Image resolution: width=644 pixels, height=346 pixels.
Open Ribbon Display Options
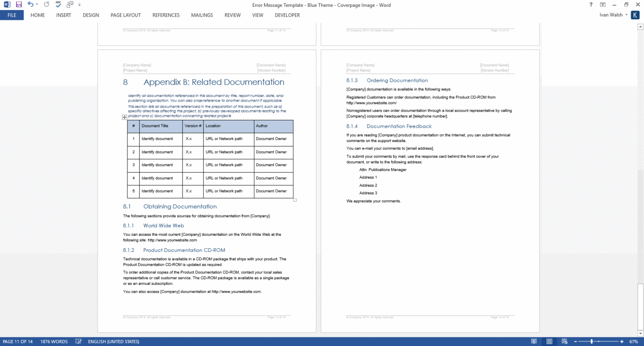(603, 5)
